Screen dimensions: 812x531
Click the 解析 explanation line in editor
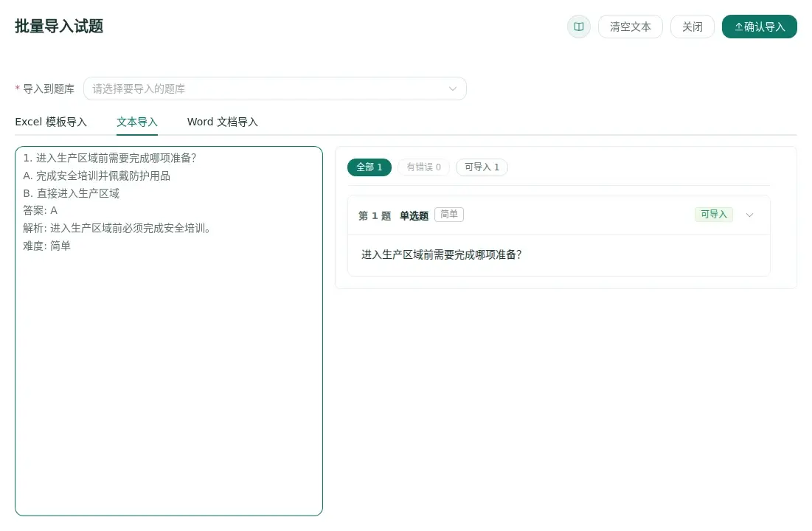pos(117,228)
